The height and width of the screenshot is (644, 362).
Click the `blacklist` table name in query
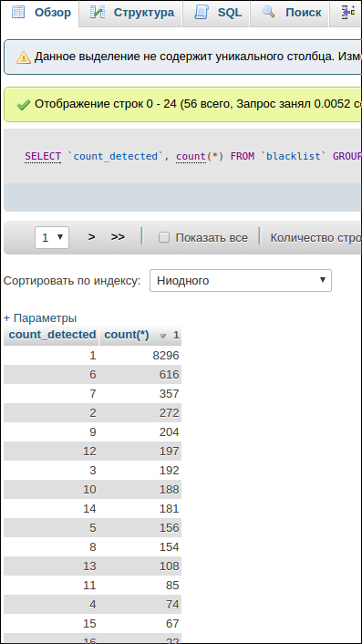click(295, 157)
